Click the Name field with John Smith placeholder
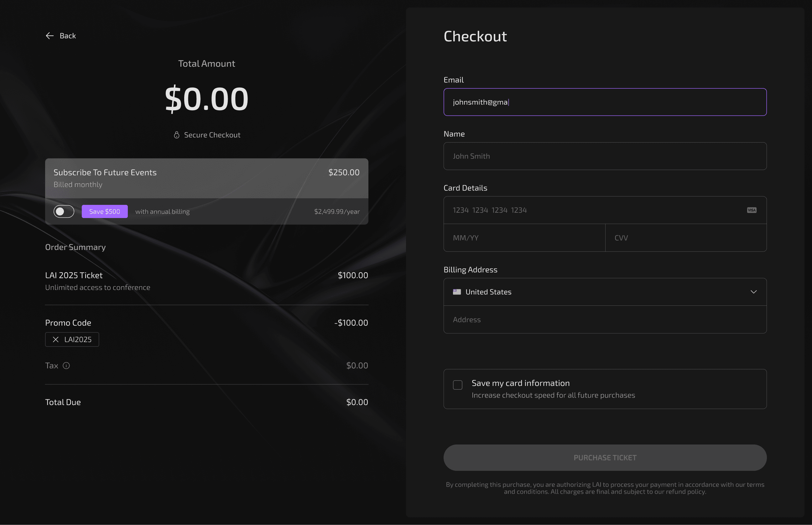 tap(605, 156)
